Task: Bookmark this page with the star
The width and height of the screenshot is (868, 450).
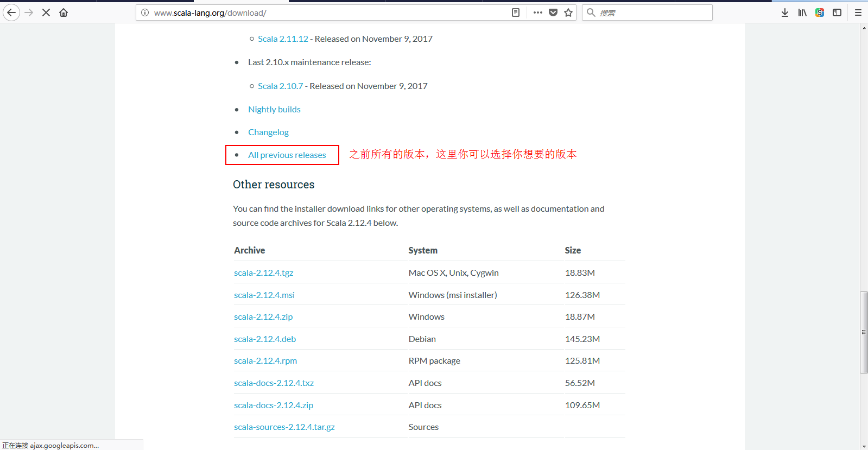Action: [568, 12]
